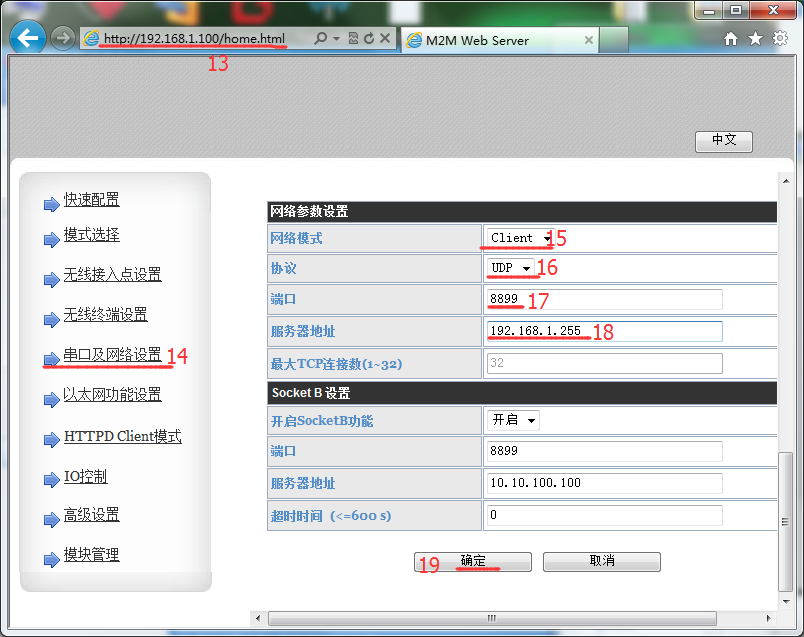The height and width of the screenshot is (637, 804).
Task: Open 快速配置 in the sidebar
Action: point(91,200)
